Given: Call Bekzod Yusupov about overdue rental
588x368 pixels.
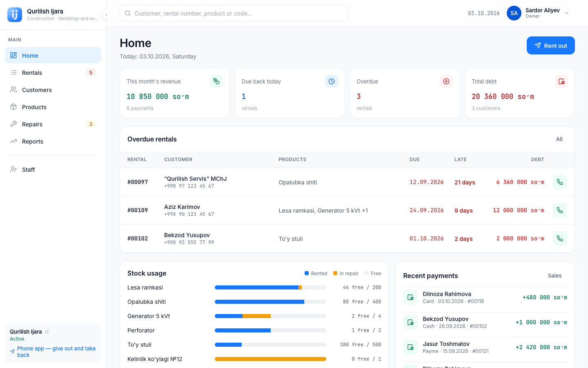Looking at the screenshot, I should point(559,238).
